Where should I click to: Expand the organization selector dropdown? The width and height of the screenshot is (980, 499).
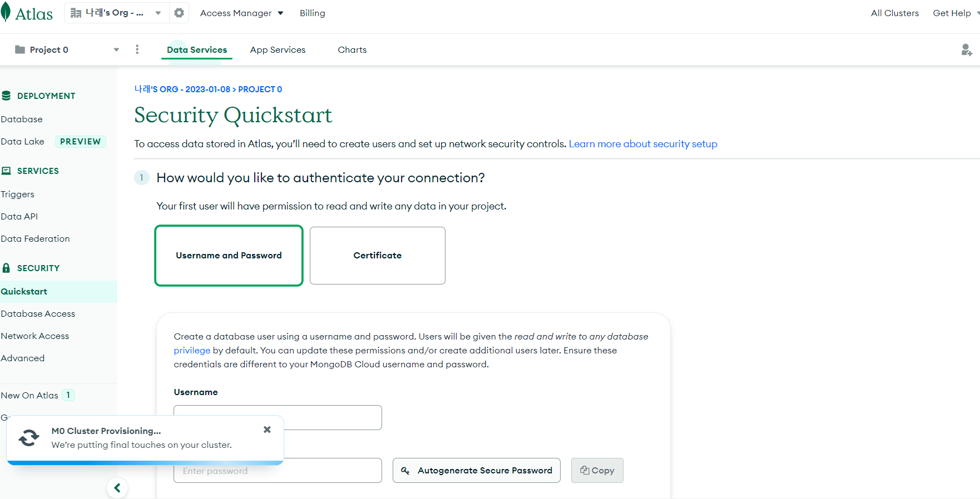click(158, 13)
